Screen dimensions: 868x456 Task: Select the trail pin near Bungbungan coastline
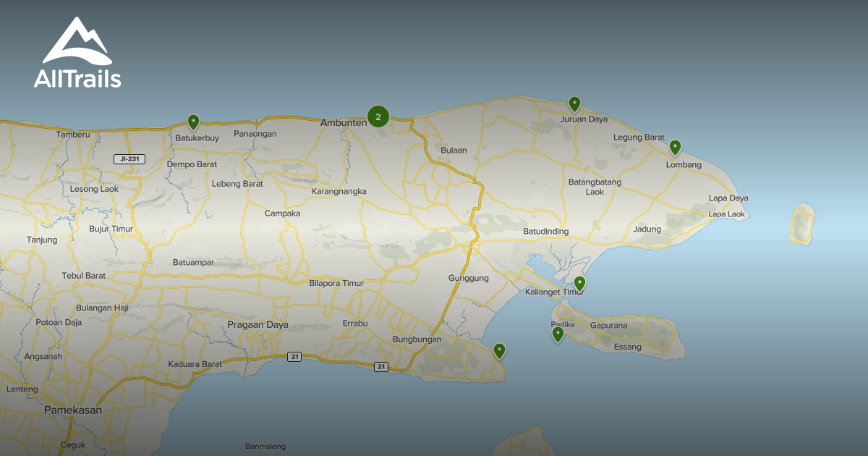tap(501, 350)
